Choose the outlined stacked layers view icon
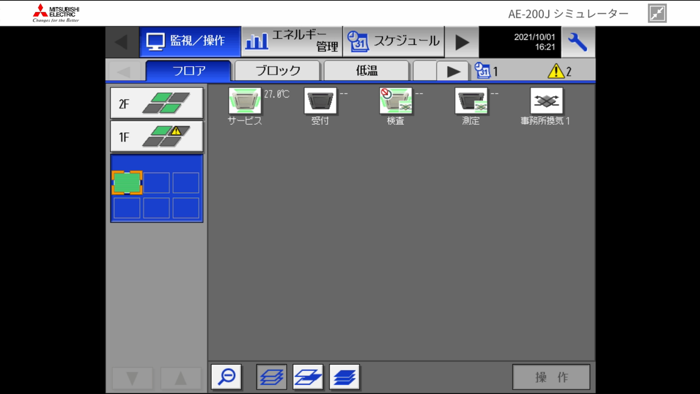This screenshot has width=700, height=394. [x=271, y=377]
